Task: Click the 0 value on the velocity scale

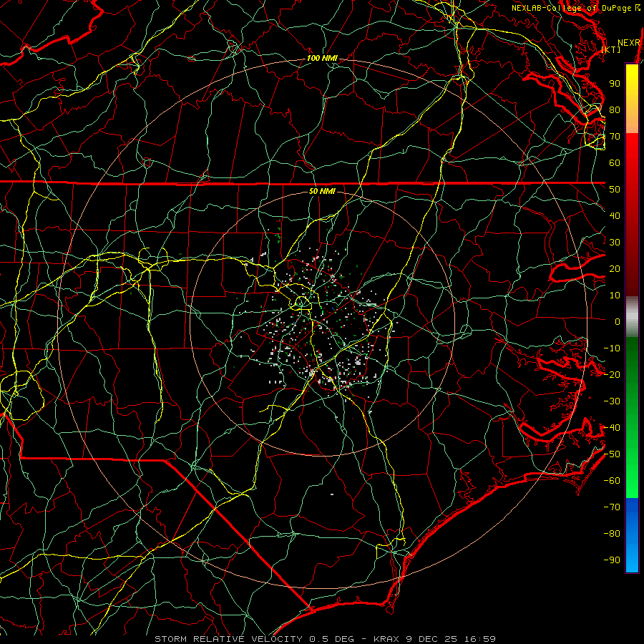Action: (x=618, y=321)
